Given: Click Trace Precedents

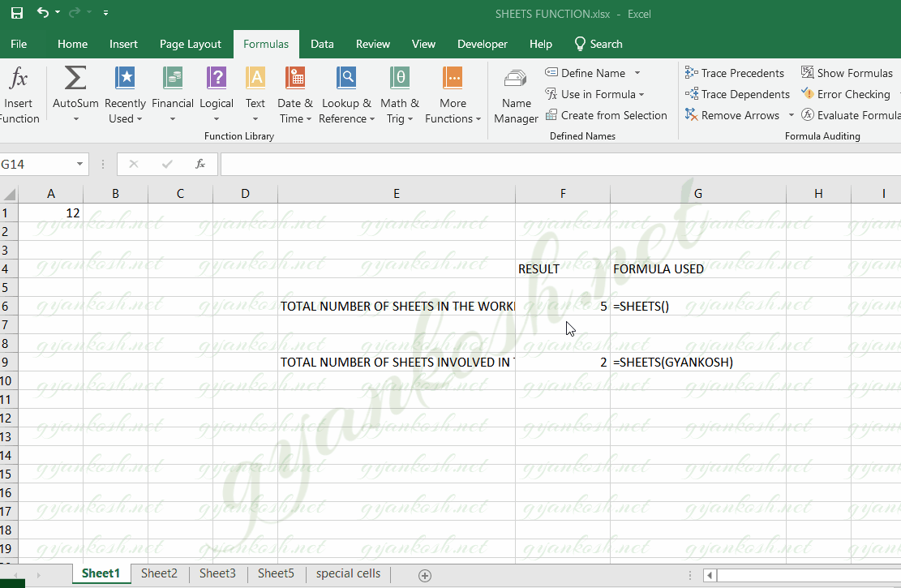Looking at the screenshot, I should click(x=735, y=73).
